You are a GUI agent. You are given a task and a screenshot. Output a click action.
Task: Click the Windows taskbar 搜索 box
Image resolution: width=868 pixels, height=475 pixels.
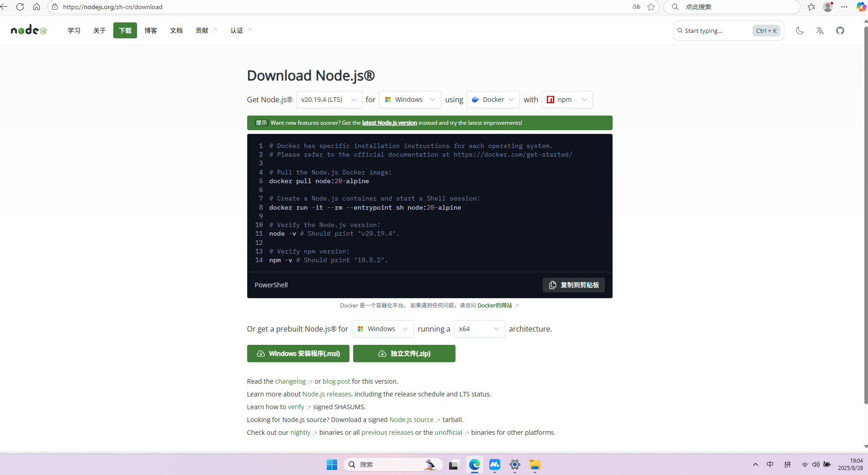pos(393,464)
